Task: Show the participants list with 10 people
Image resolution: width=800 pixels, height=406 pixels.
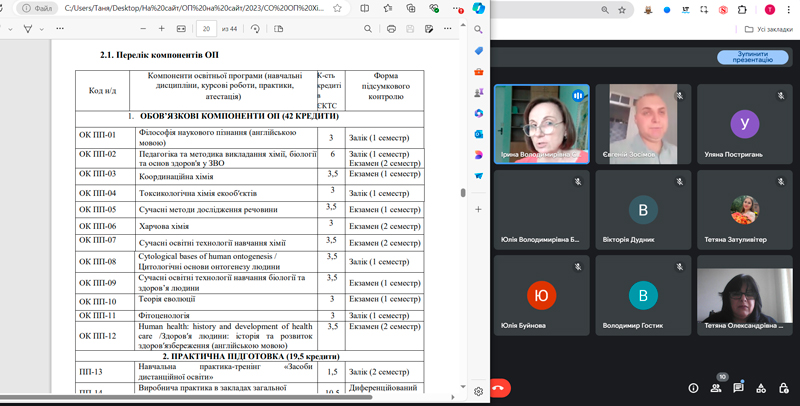Action: pyautogui.click(x=716, y=388)
